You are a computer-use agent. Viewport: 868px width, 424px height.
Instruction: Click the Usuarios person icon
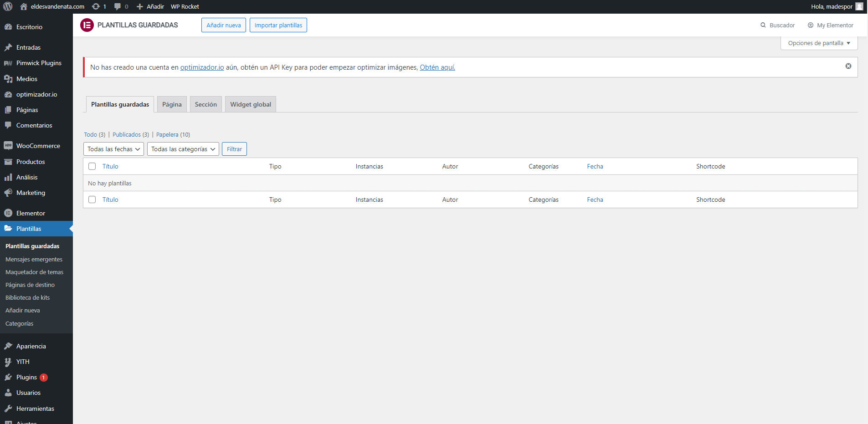click(8, 393)
